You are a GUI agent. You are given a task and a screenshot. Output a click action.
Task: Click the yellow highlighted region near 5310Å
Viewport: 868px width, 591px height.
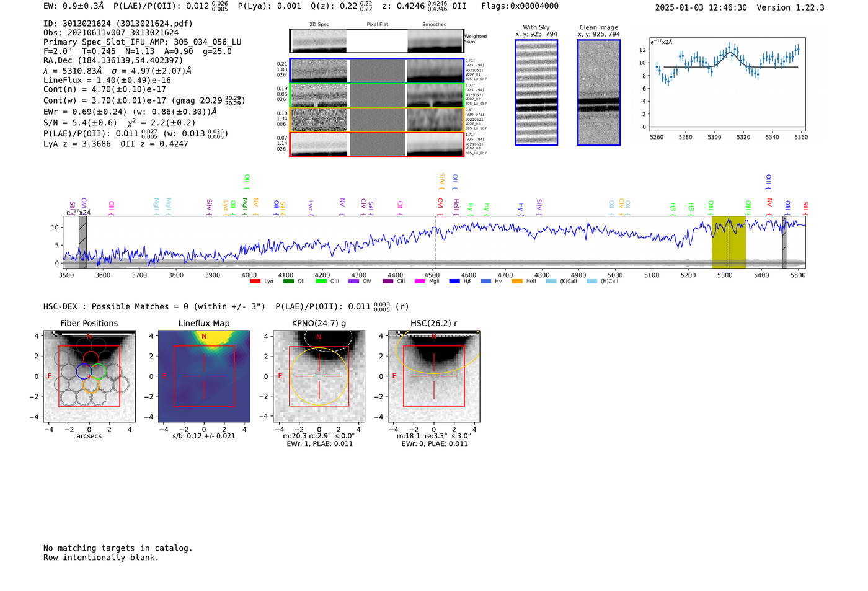coord(728,242)
